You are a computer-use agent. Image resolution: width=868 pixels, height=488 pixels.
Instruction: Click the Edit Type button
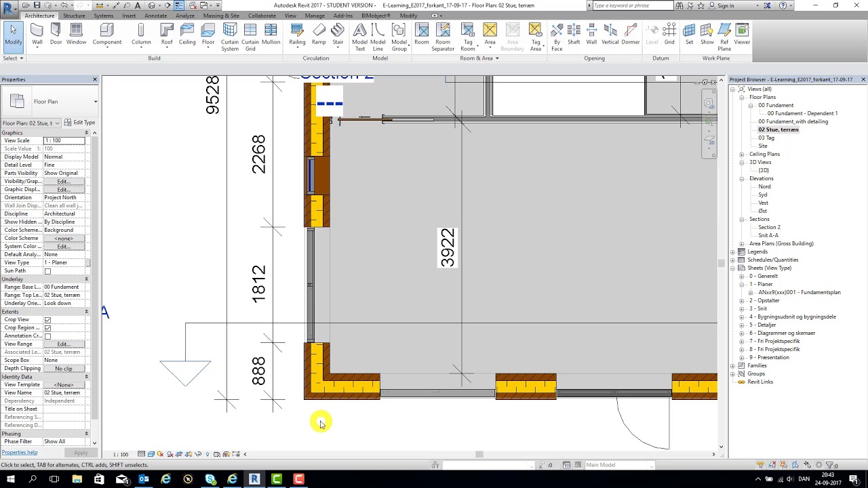[79, 123]
